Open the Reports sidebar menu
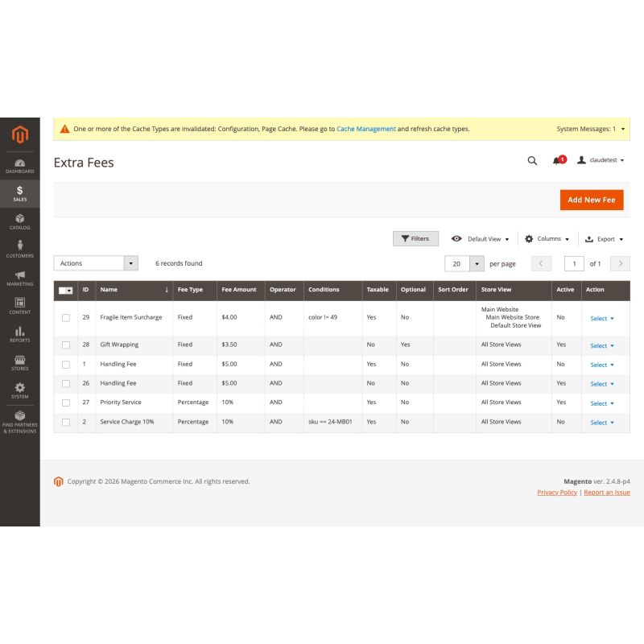644x644 pixels. click(x=19, y=334)
